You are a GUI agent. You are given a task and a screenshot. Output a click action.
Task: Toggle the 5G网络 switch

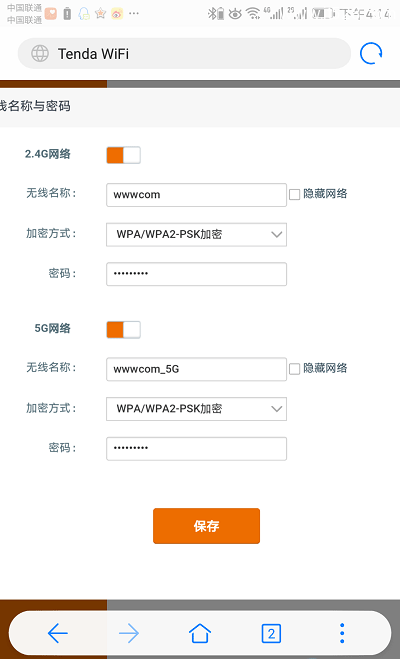point(123,330)
